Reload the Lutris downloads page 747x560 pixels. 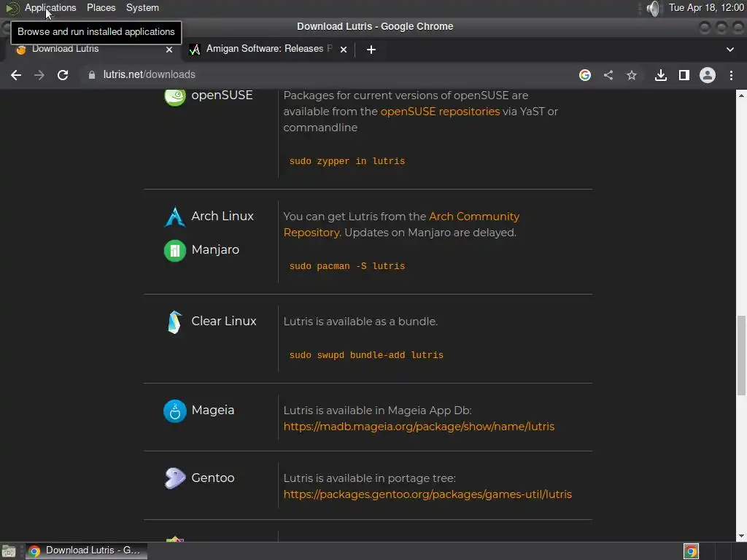[x=63, y=75]
